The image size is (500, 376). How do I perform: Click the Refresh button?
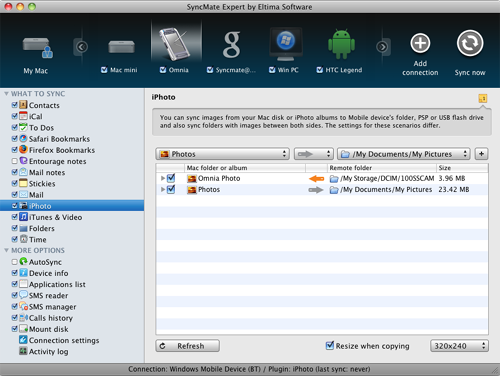pyautogui.click(x=187, y=346)
